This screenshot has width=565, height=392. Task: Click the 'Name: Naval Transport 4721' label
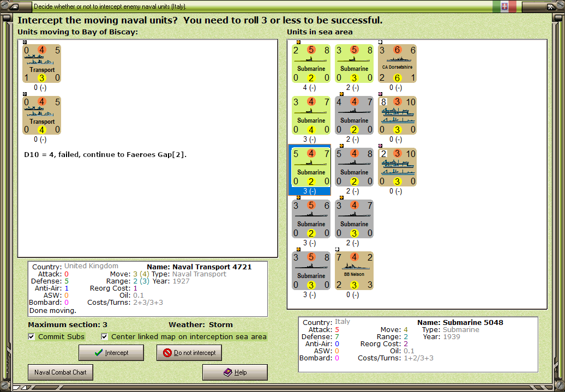pos(199,267)
